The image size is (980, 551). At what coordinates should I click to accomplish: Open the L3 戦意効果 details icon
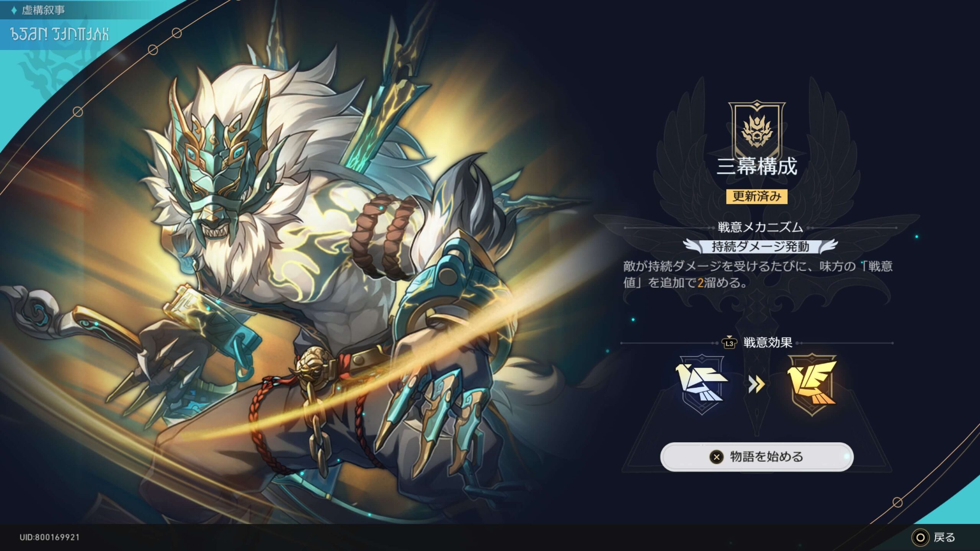(729, 343)
